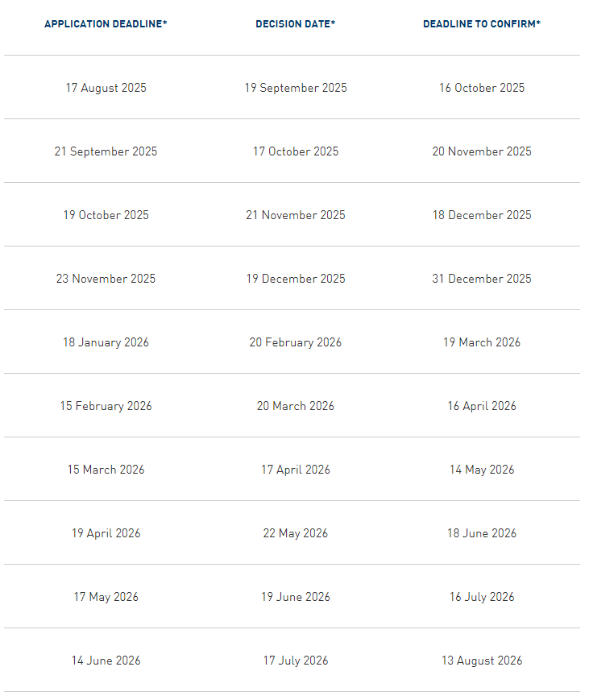Select the 22 May 2026 decision date
The height and width of the screenshot is (700, 589).
click(295, 533)
